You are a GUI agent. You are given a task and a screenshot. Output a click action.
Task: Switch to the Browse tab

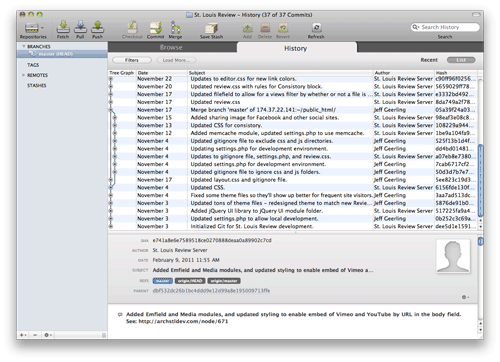(171, 47)
